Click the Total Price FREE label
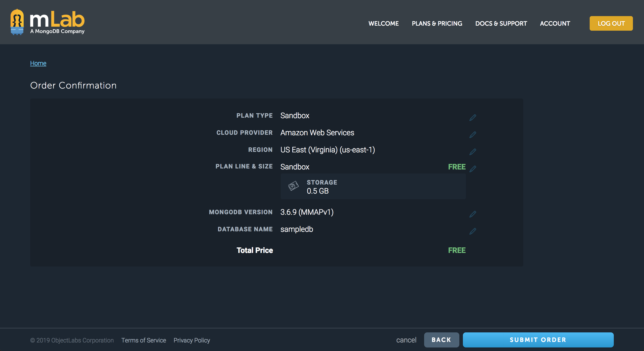 [x=457, y=250]
